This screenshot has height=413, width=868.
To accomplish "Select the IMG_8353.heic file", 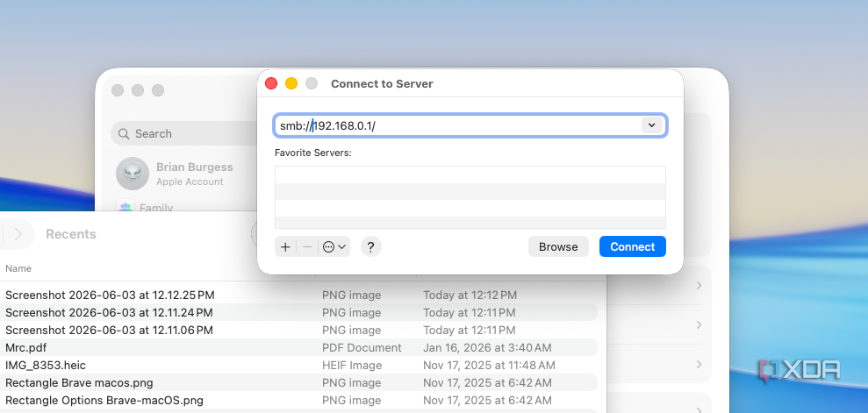I will pyautogui.click(x=46, y=366).
